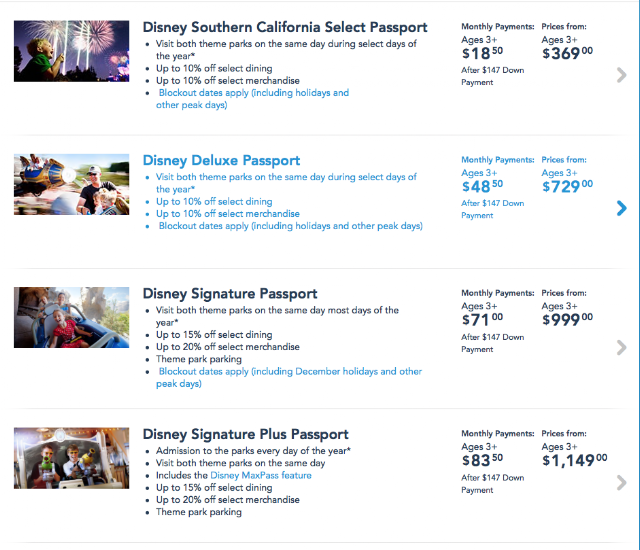Open the Signature Plus Passport chevron arrow
The width and height of the screenshot is (640, 550).
coord(621,483)
